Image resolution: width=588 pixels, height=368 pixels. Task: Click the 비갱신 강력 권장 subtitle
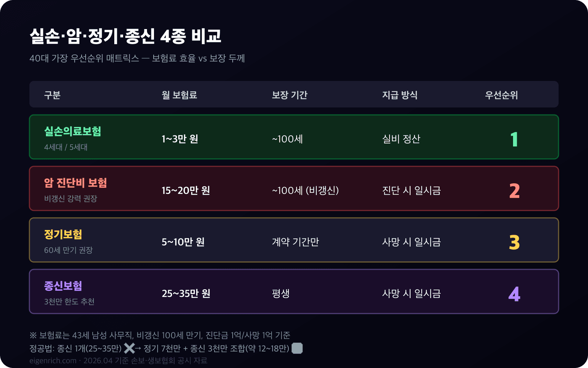(71, 199)
